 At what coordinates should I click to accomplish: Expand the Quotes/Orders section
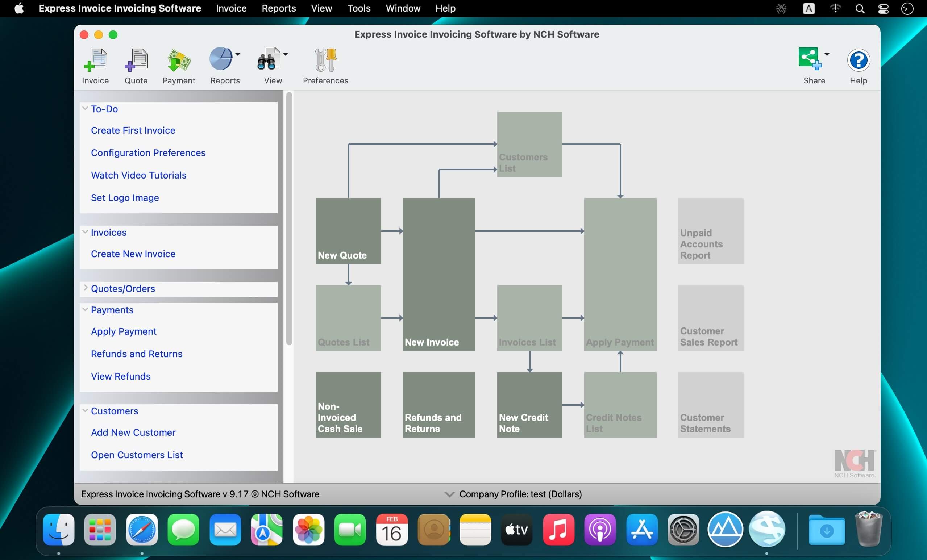(86, 288)
